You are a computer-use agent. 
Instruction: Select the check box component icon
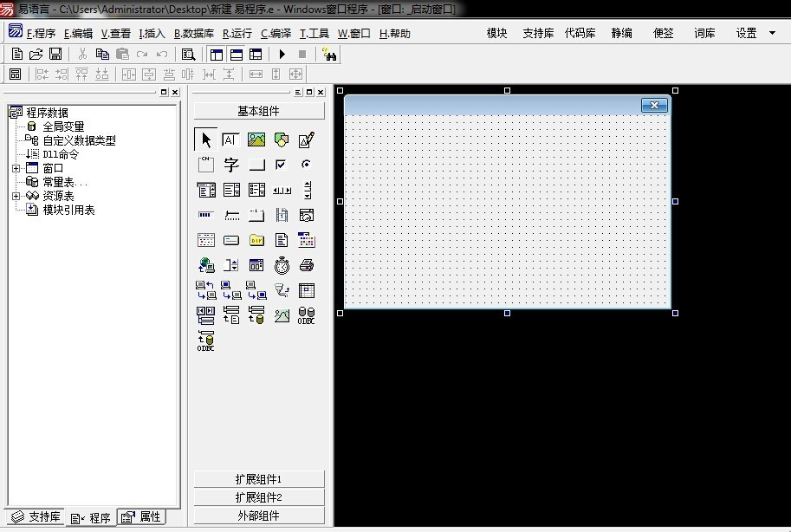[281, 165]
